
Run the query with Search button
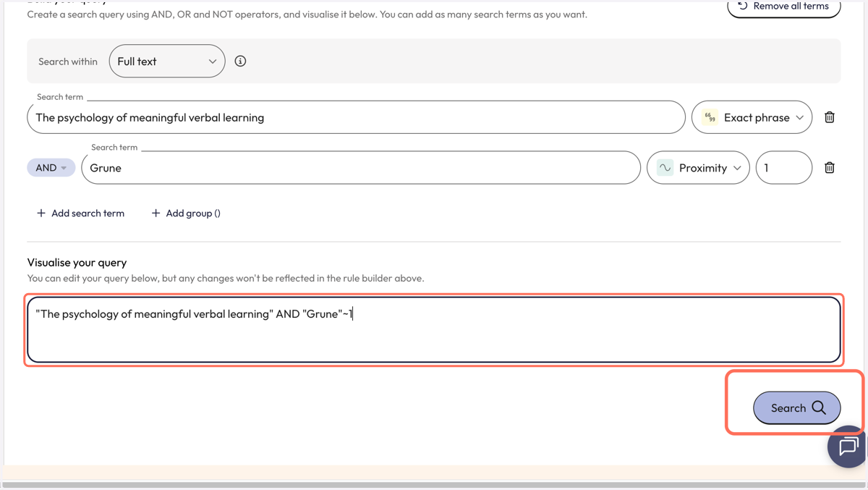pyautogui.click(x=796, y=408)
